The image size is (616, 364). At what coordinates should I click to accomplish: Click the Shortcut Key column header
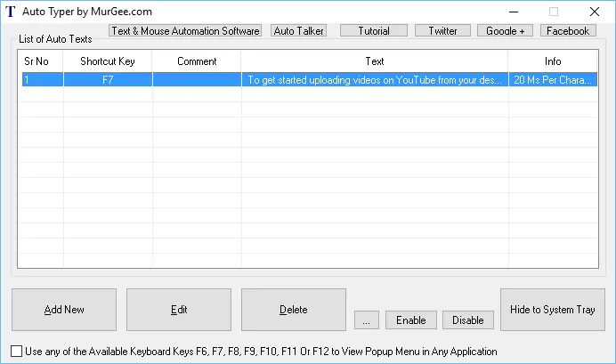click(108, 61)
